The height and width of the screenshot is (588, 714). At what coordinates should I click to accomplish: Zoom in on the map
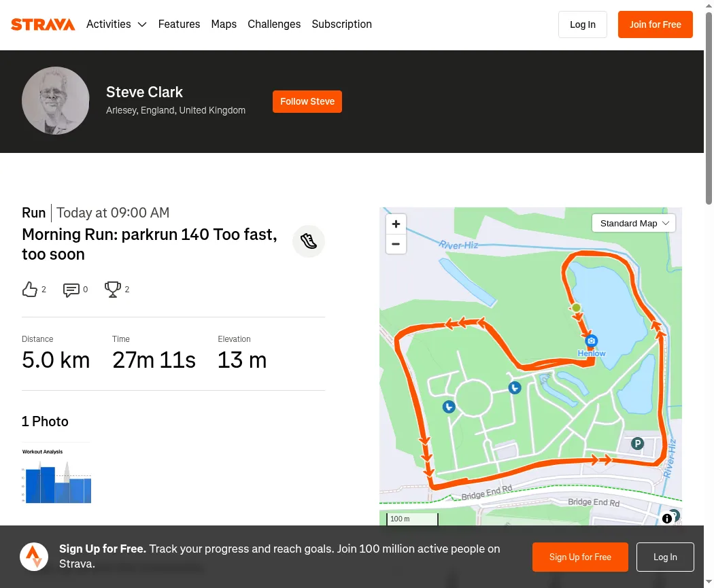396,224
